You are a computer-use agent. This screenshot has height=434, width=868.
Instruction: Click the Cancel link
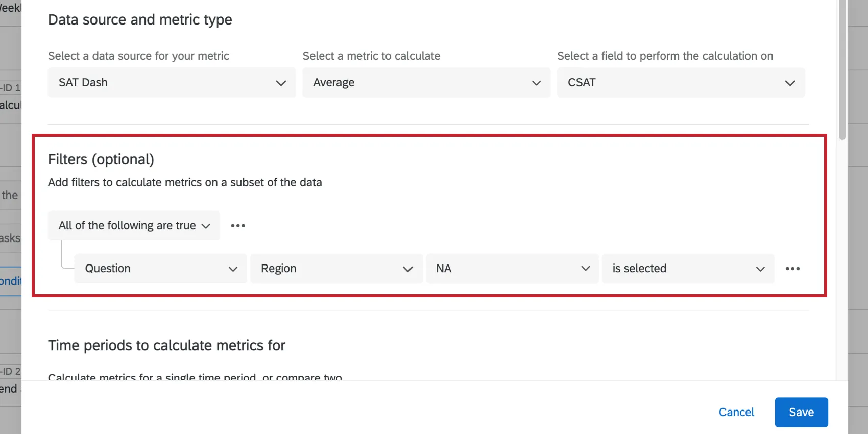click(x=736, y=412)
